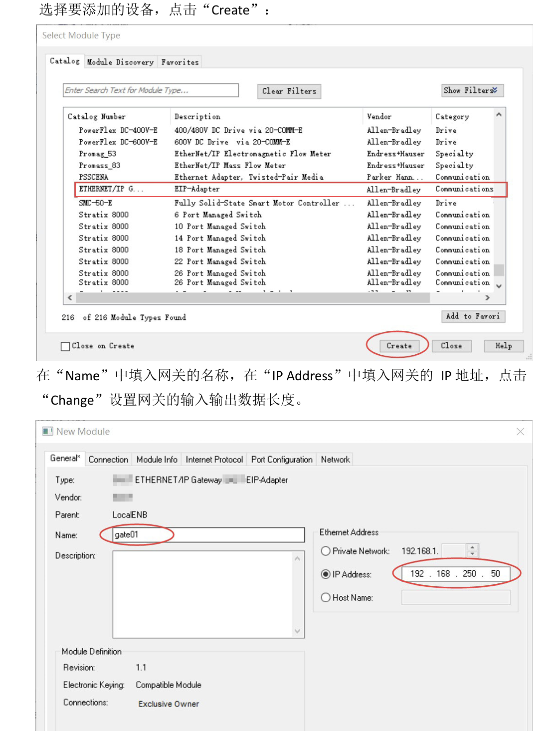560x731 pixels.
Task: Open the Connection tab
Action: tap(108, 459)
